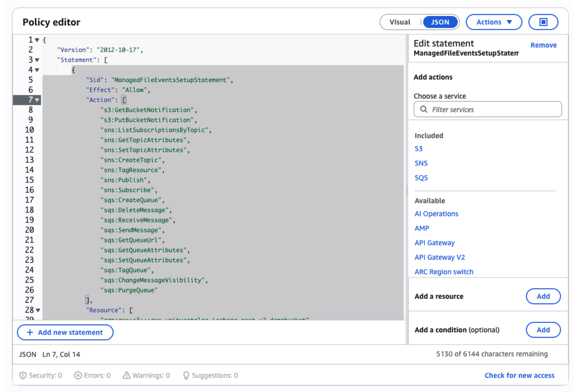574x392 pixels.
Task: Open the Actions dropdown menu
Action: point(494,22)
